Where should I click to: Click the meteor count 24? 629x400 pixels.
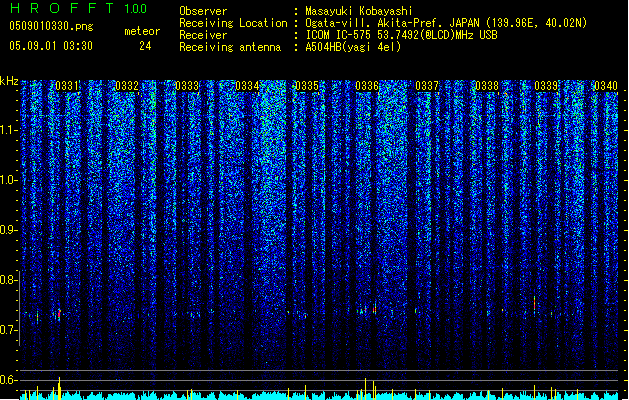(x=145, y=46)
